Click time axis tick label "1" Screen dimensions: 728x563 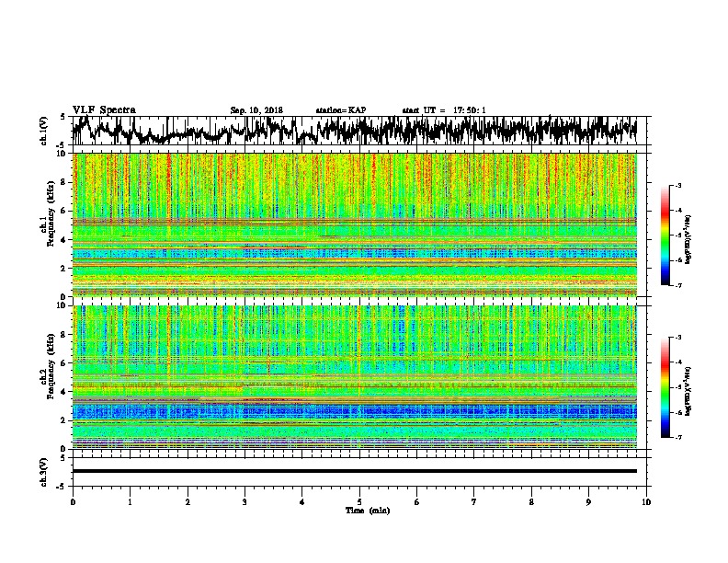pos(130,502)
